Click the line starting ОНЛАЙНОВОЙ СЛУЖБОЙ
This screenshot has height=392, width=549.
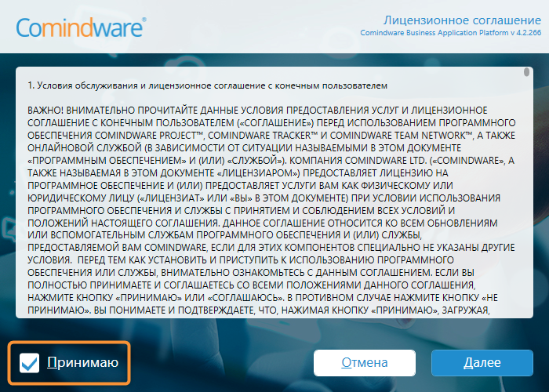pyautogui.click(x=245, y=147)
